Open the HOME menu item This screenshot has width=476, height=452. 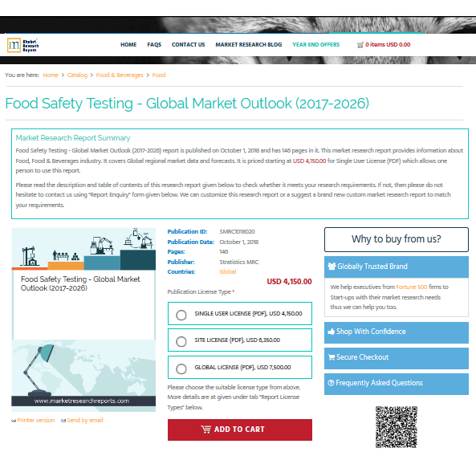coord(128,45)
